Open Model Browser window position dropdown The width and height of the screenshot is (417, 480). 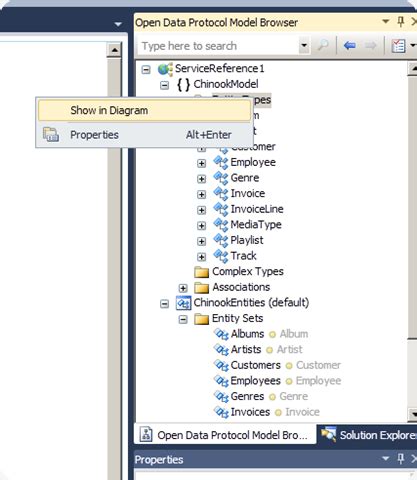point(386,22)
